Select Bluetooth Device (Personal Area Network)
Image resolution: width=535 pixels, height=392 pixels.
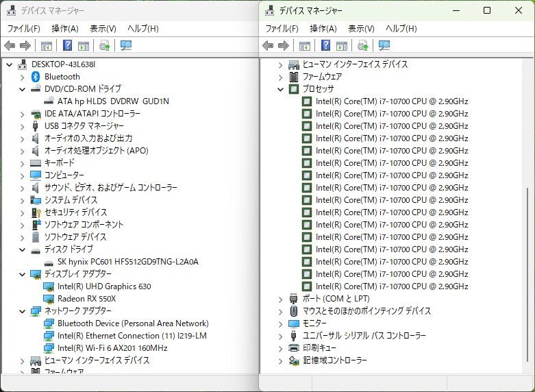133,323
